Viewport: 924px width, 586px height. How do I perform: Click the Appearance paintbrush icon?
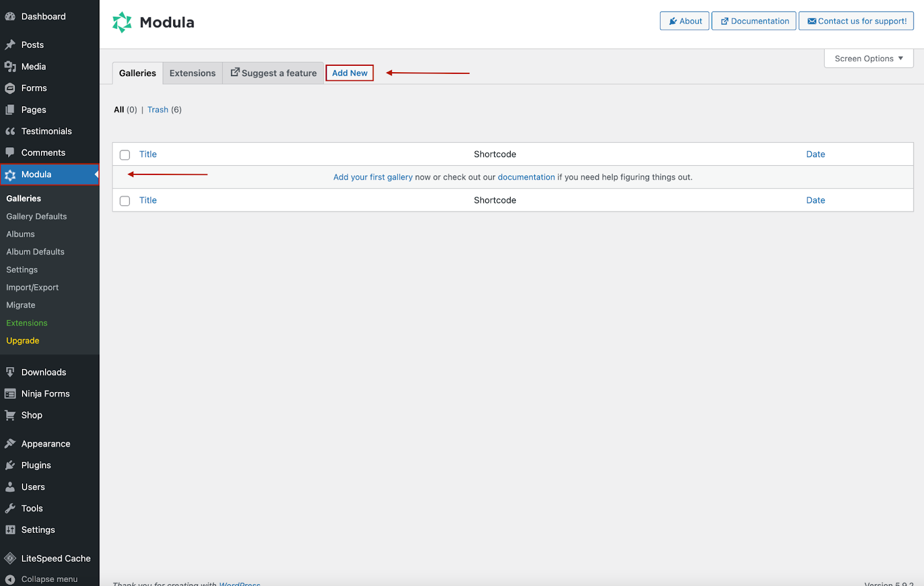pyautogui.click(x=10, y=444)
